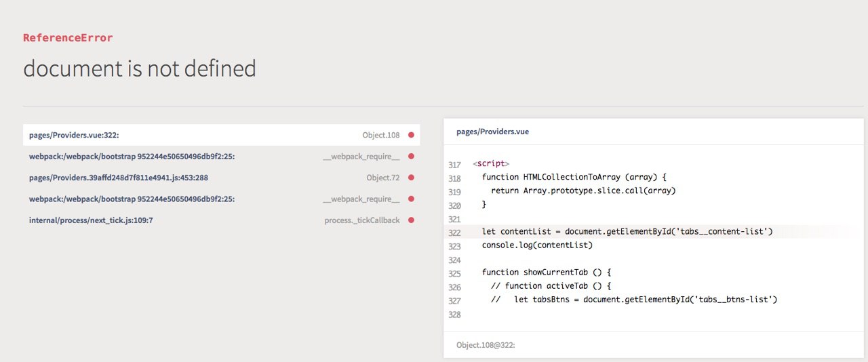Click the pages/Providers.vue code panel title

coord(492,132)
